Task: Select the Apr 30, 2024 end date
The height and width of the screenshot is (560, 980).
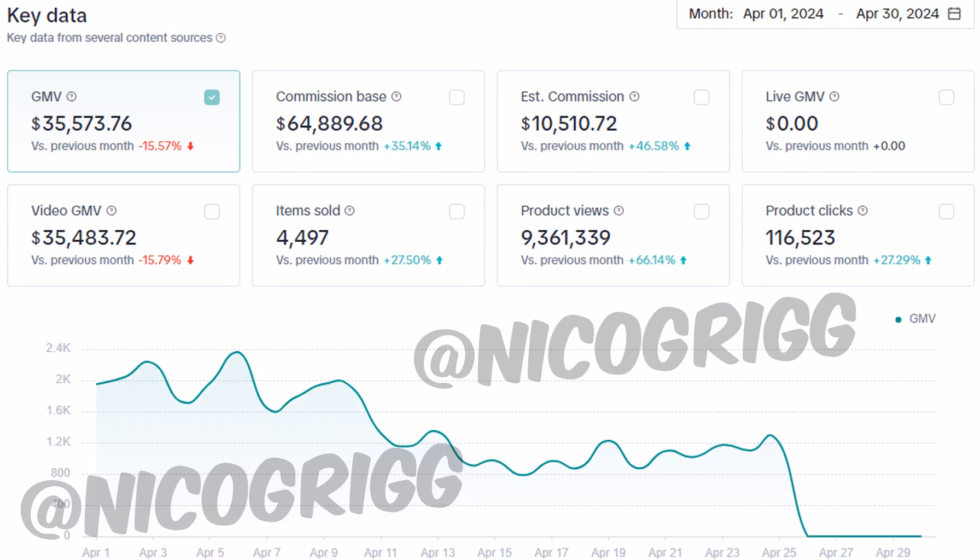Action: click(897, 14)
